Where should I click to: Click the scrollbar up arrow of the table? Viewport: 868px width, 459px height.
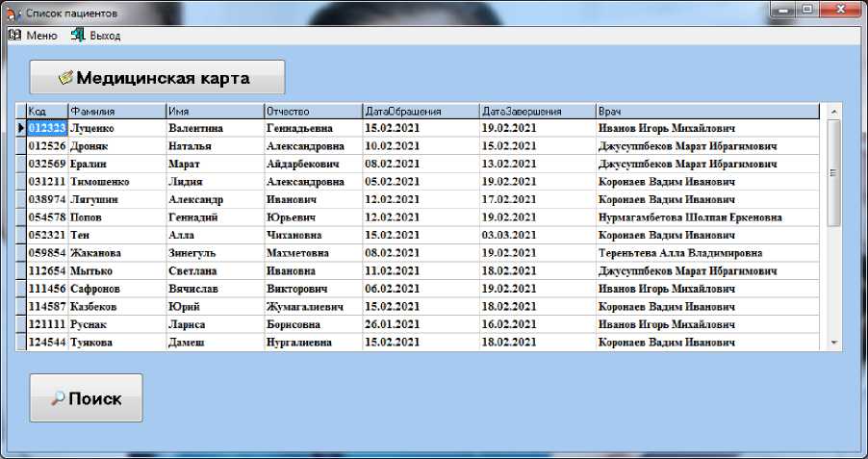[x=834, y=112]
